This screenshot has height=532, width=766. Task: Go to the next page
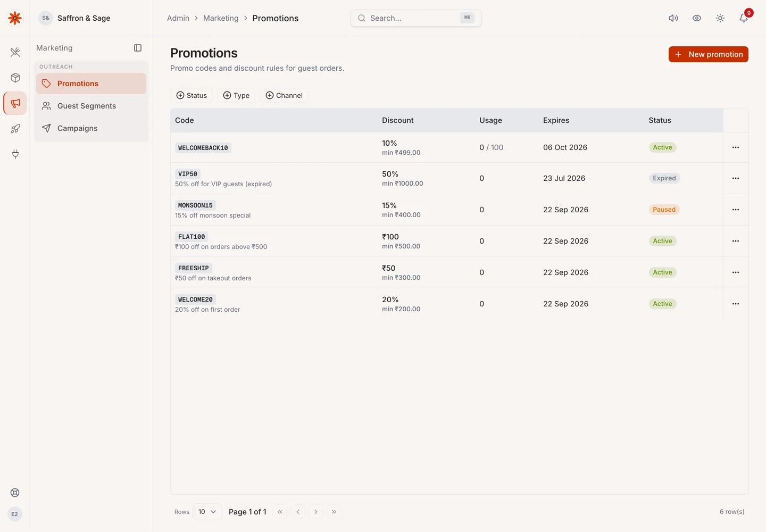(x=316, y=512)
